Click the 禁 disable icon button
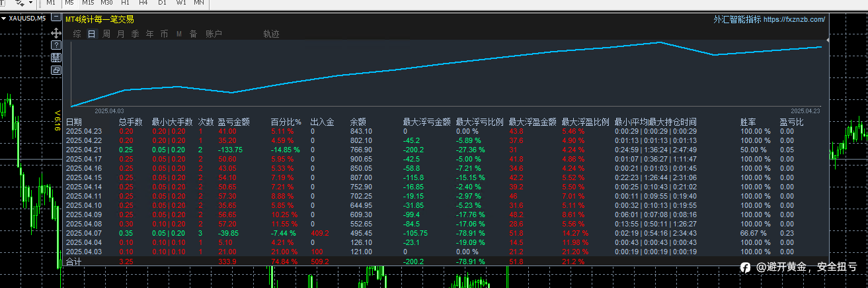 pyautogui.click(x=56, y=57)
